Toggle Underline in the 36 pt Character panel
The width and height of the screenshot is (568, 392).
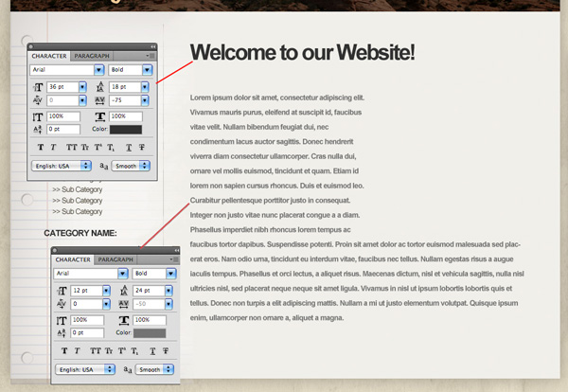129,147
